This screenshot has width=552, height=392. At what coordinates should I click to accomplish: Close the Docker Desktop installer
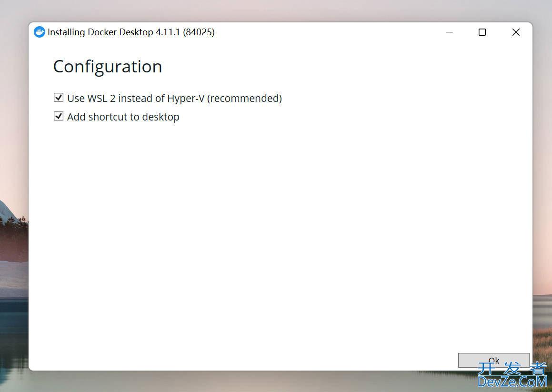coord(516,32)
